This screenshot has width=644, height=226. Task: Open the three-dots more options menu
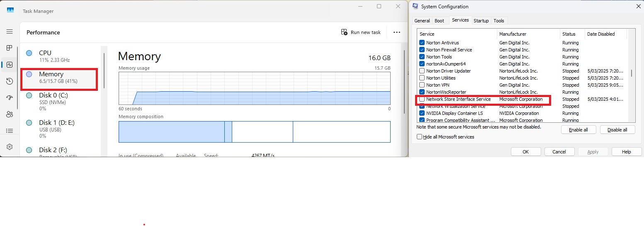coord(397,32)
